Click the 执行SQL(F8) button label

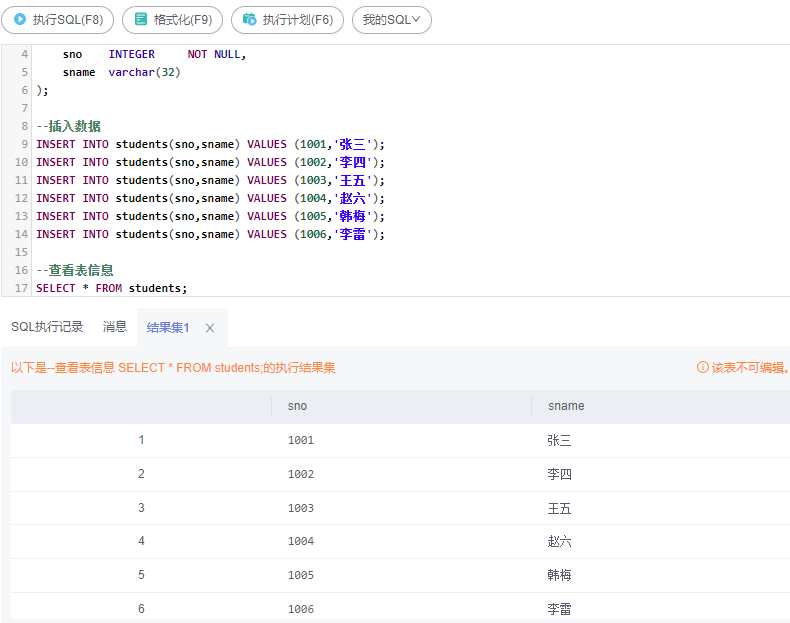pyautogui.click(x=68, y=20)
